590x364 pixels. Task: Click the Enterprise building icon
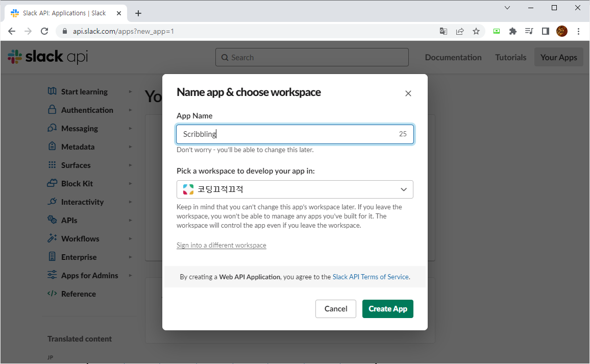52,256
